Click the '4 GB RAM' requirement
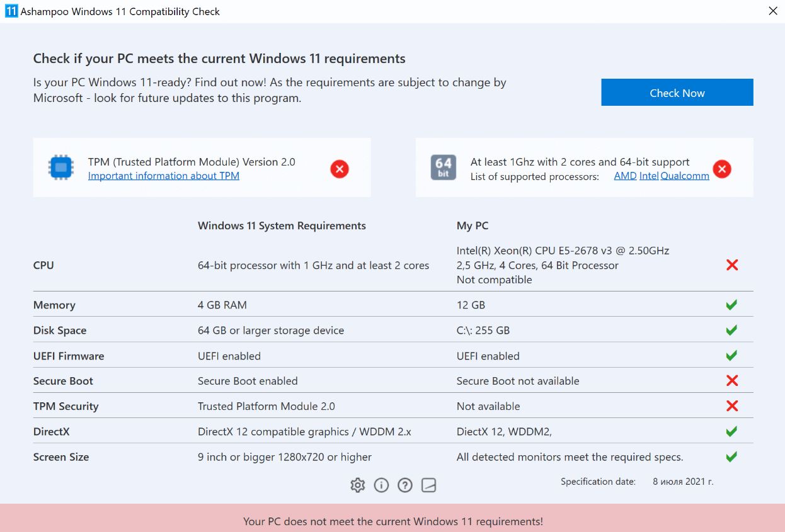The image size is (785, 532). click(222, 305)
